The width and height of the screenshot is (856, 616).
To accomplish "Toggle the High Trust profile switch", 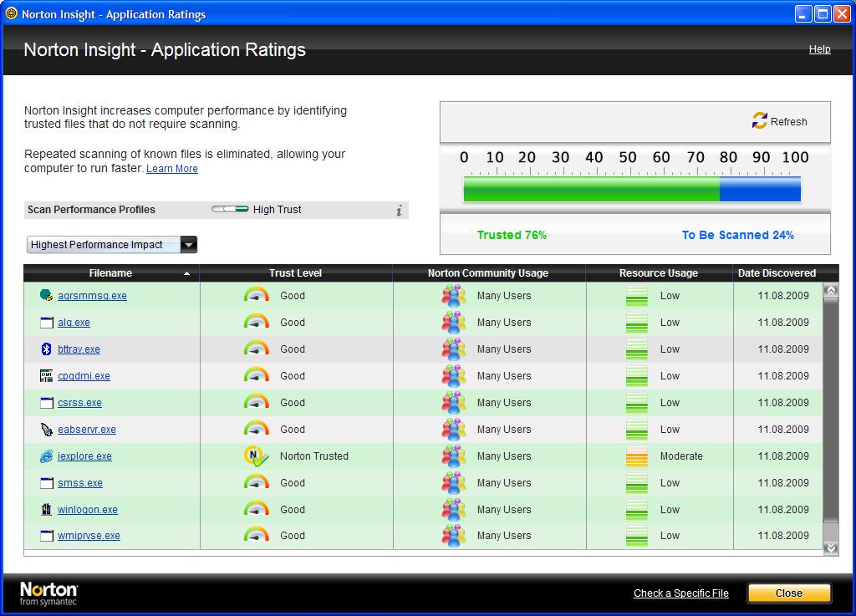I will [x=230, y=209].
